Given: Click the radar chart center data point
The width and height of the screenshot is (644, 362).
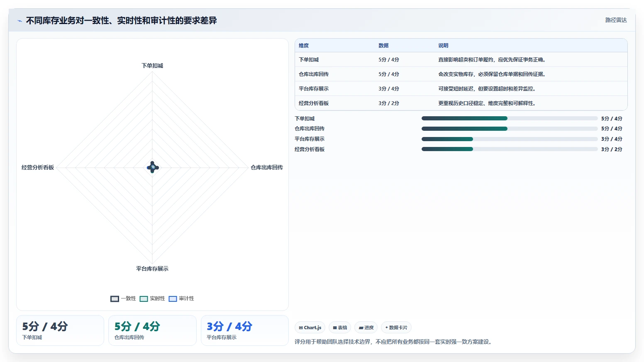Looking at the screenshot, I should click(153, 167).
